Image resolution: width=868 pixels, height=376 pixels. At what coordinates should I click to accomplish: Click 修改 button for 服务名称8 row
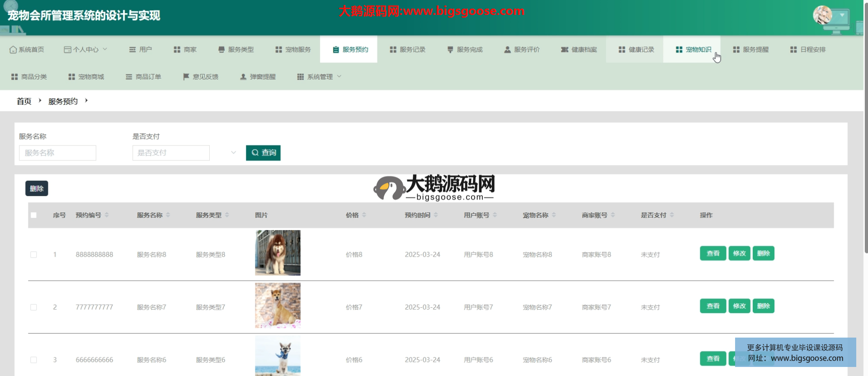(x=739, y=254)
